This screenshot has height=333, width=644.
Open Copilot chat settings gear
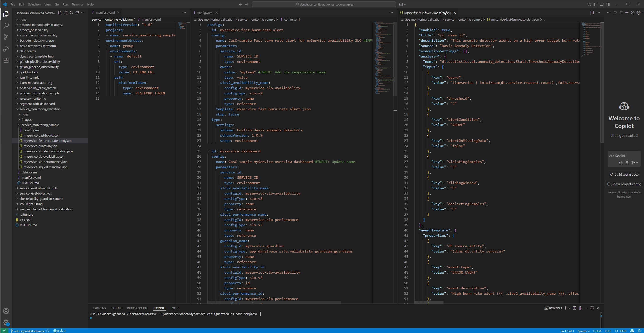(638, 12)
